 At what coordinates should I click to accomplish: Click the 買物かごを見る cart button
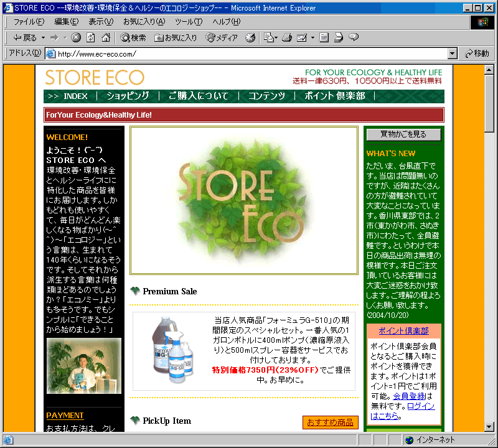[403, 134]
